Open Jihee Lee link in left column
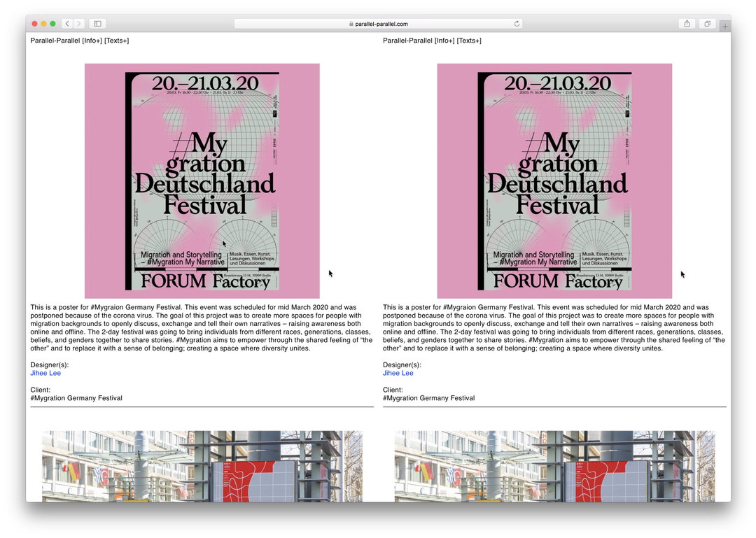Screen dimensions: 756x538 (x=45, y=373)
